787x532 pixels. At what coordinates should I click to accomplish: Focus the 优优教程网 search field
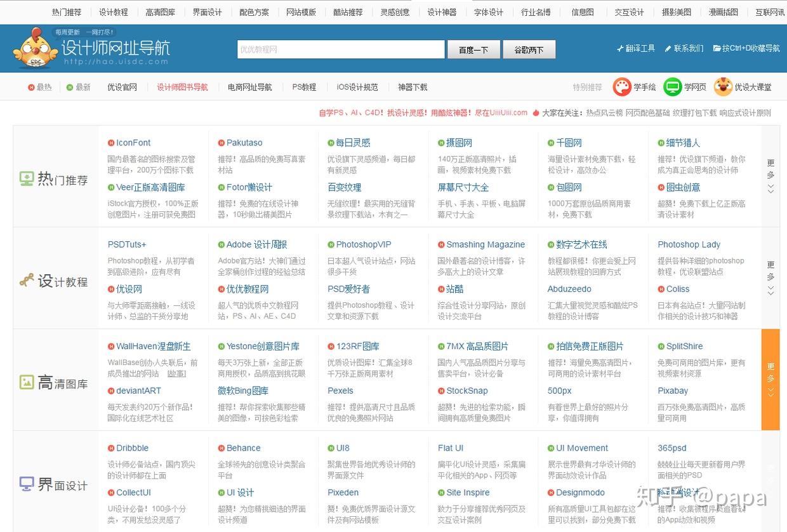(x=341, y=50)
